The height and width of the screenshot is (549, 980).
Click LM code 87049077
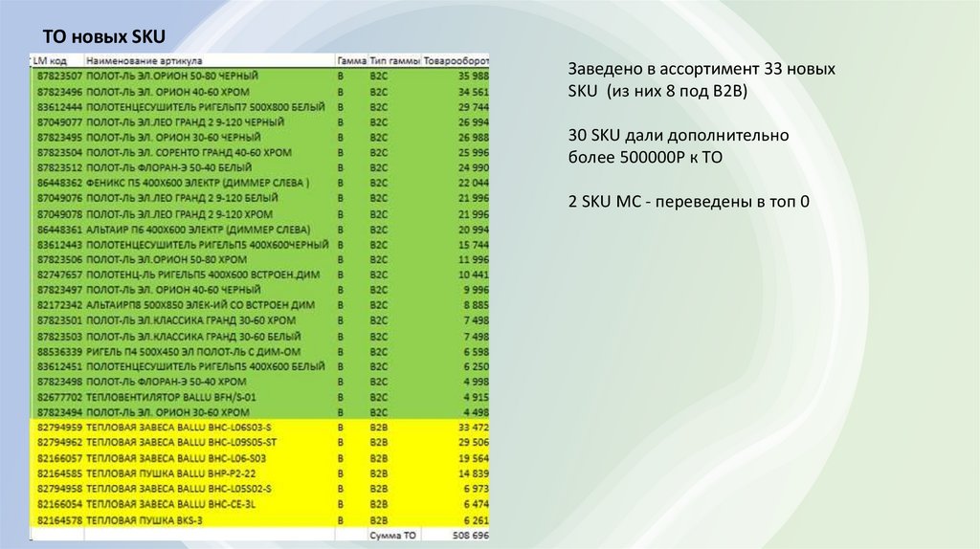pyautogui.click(x=59, y=122)
